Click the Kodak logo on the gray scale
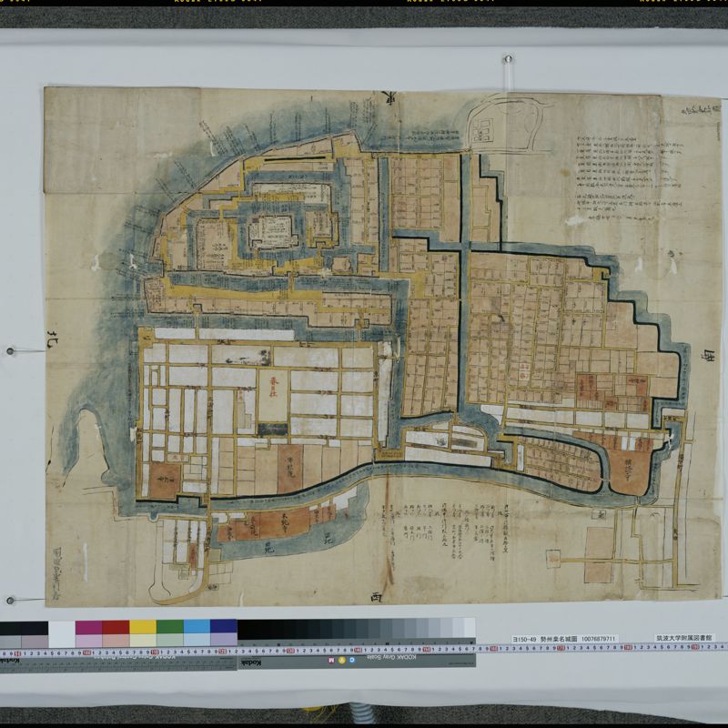The width and height of the screenshot is (728, 728). 248,662
